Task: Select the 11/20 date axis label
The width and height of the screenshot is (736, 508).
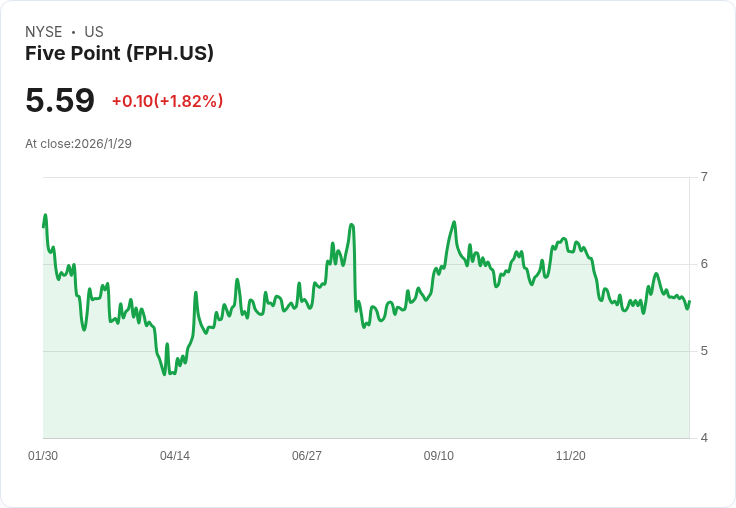Action: [x=571, y=456]
